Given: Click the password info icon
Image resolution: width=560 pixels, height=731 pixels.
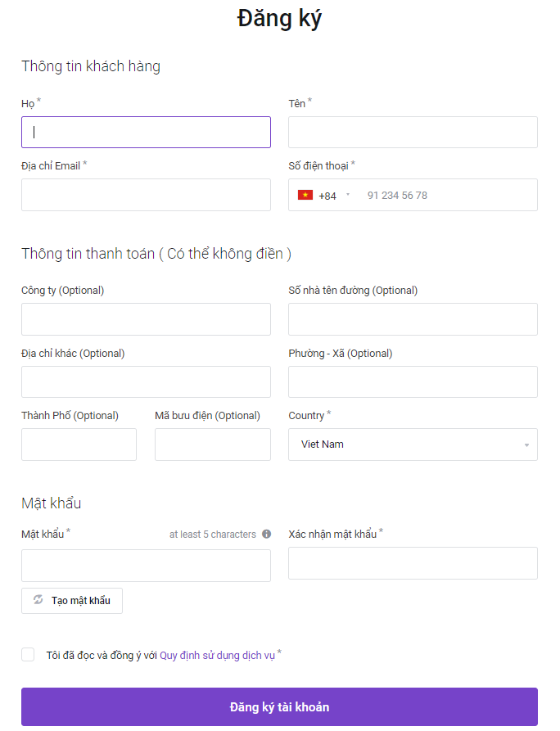Looking at the screenshot, I should click(266, 535).
